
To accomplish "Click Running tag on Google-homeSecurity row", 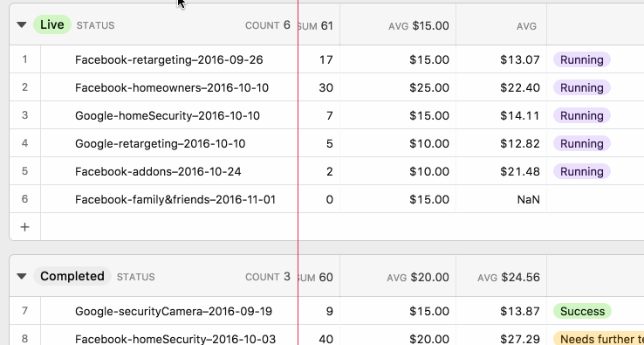I will click(581, 115).
